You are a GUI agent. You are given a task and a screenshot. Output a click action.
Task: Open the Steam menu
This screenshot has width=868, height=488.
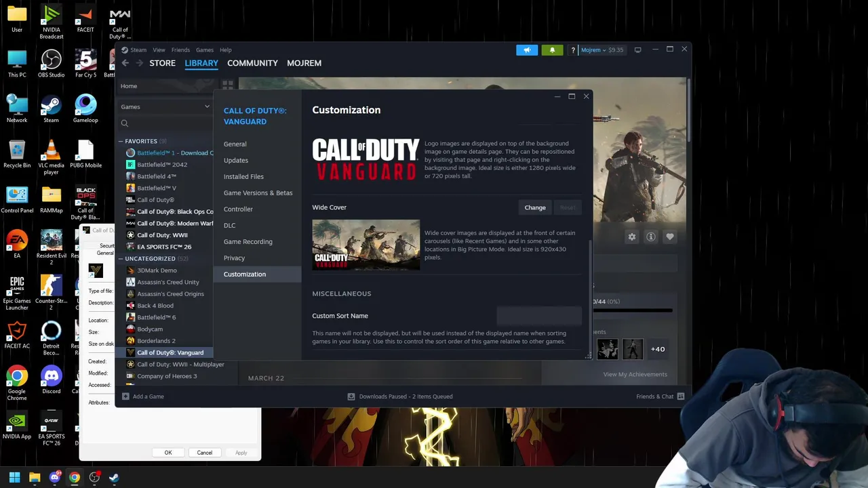click(x=138, y=50)
